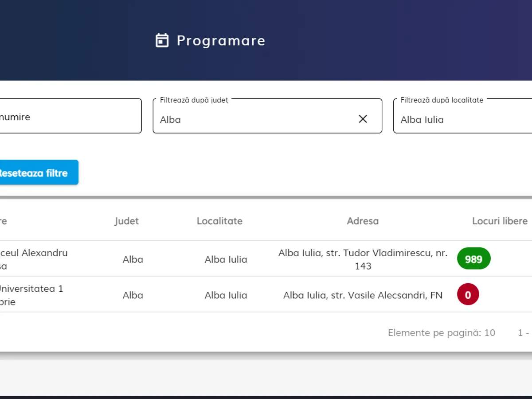
Task: Click Alba county cell in second row
Action: [133, 295]
